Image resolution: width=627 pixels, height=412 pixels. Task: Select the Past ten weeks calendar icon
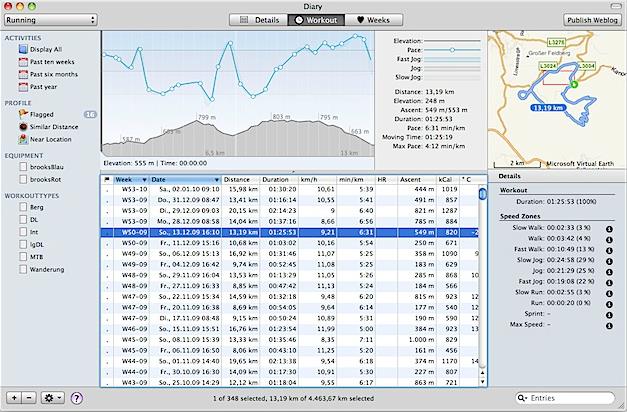pyautogui.click(x=23, y=62)
